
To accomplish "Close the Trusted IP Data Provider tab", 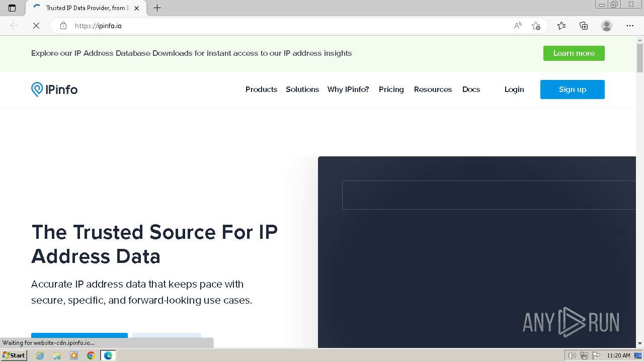I will click(x=136, y=8).
